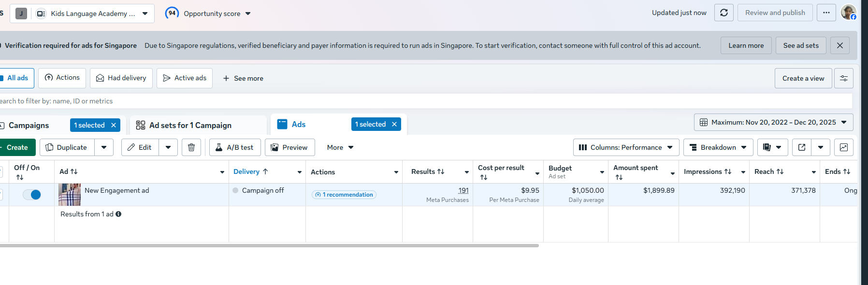Click the search filter input field
The image size is (868, 285).
click(x=425, y=101)
